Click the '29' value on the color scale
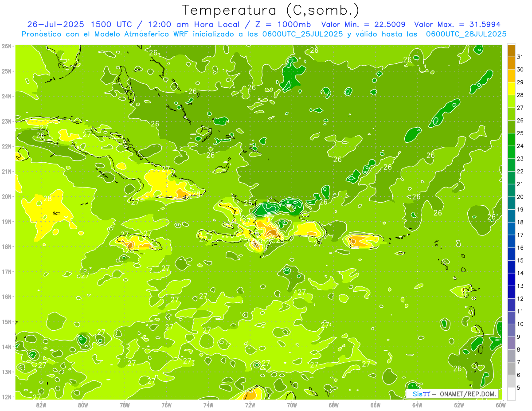 point(520,82)
